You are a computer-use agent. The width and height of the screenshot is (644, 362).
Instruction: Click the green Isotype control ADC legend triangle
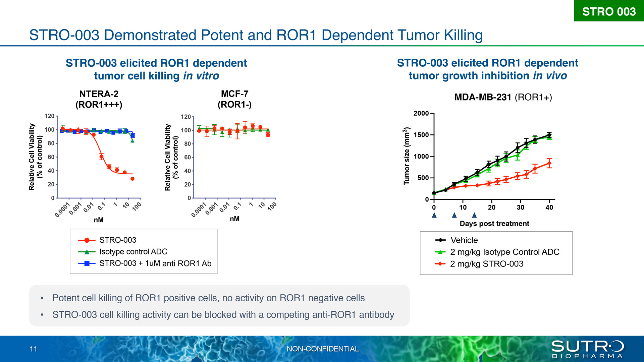click(87, 252)
